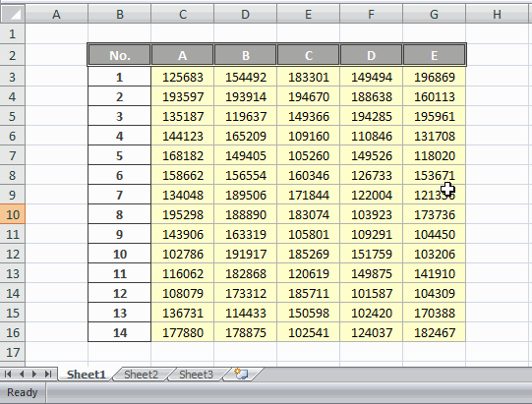532x404 pixels.
Task: Select row 5 header
Action: (x=13, y=116)
